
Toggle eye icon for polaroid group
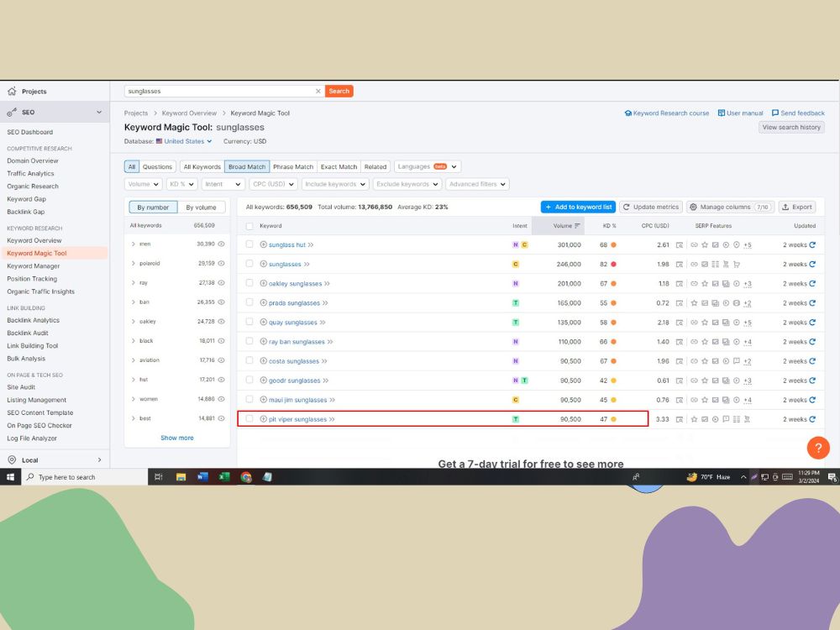coord(221,263)
